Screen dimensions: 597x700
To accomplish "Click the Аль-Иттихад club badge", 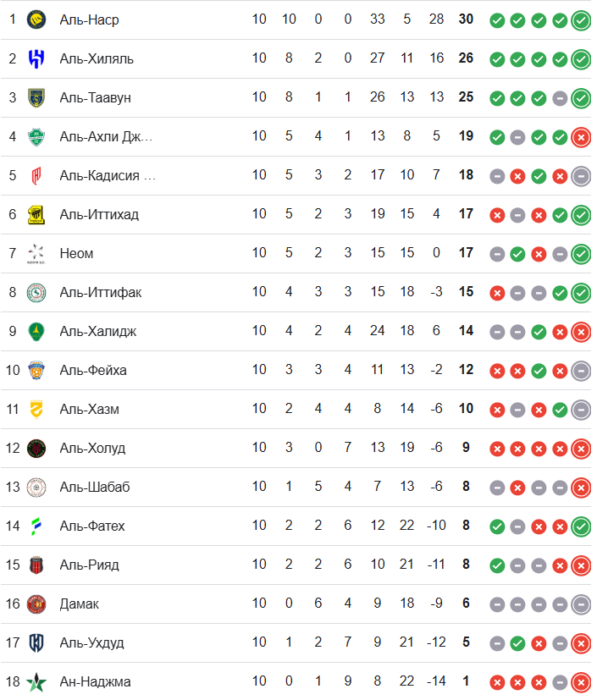I will [36, 214].
